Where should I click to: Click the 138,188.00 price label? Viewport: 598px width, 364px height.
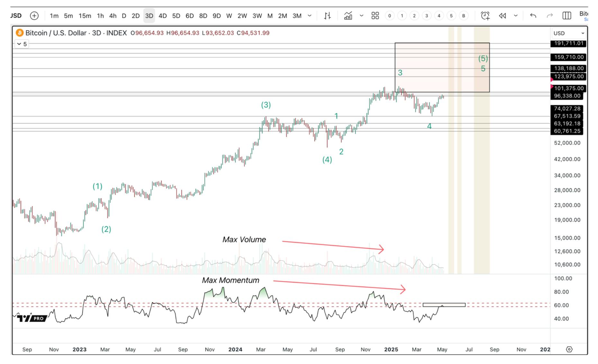(568, 68)
